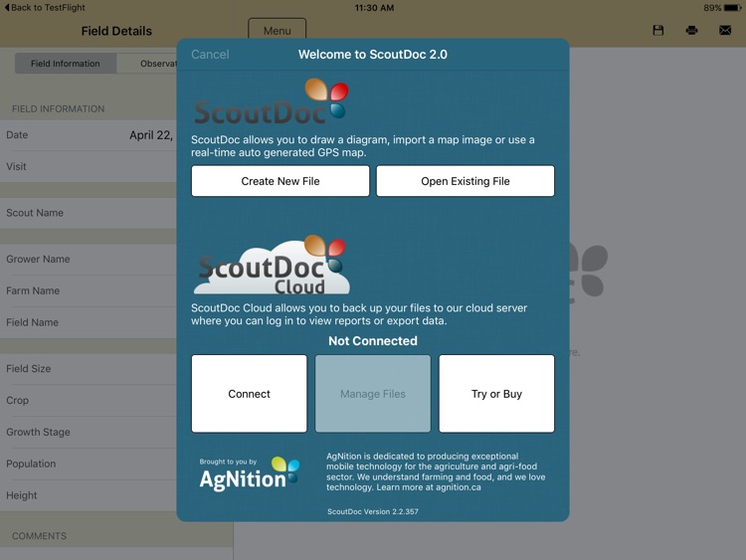The image size is (746, 560).
Task: Switch to the Observations tab
Action: click(146, 64)
